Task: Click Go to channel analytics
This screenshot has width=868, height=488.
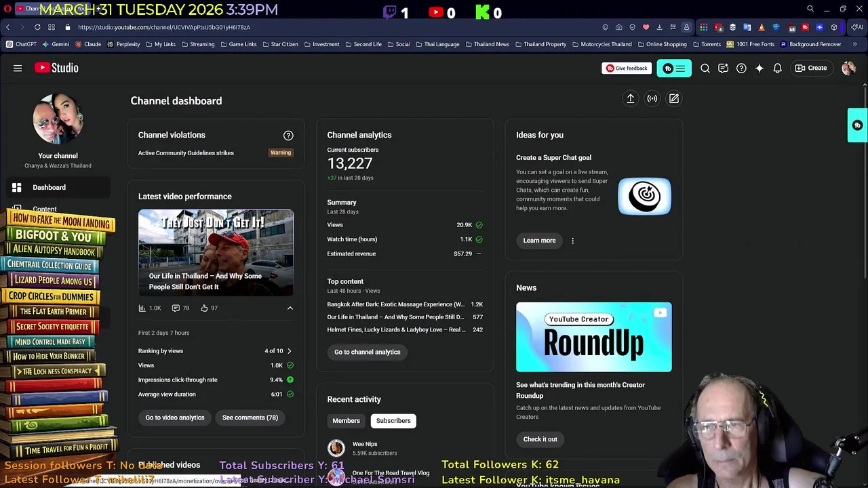Action: coord(368,352)
